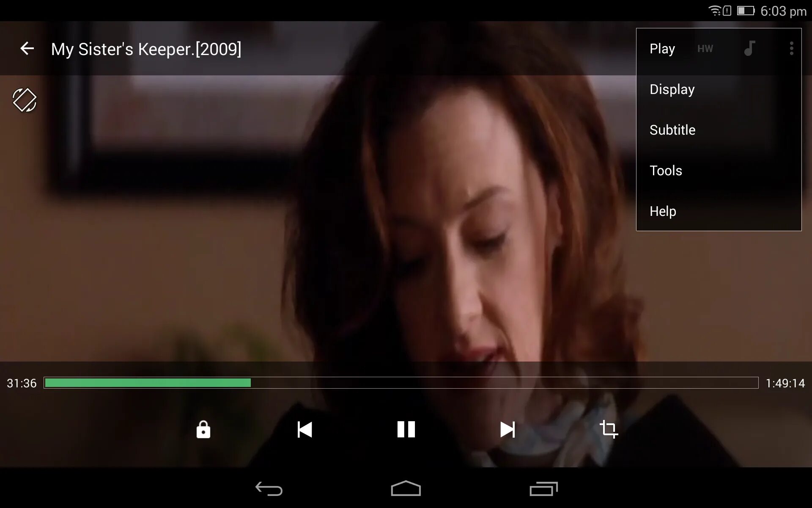
Task: Click the pause button to pause playback
Action: 406,428
